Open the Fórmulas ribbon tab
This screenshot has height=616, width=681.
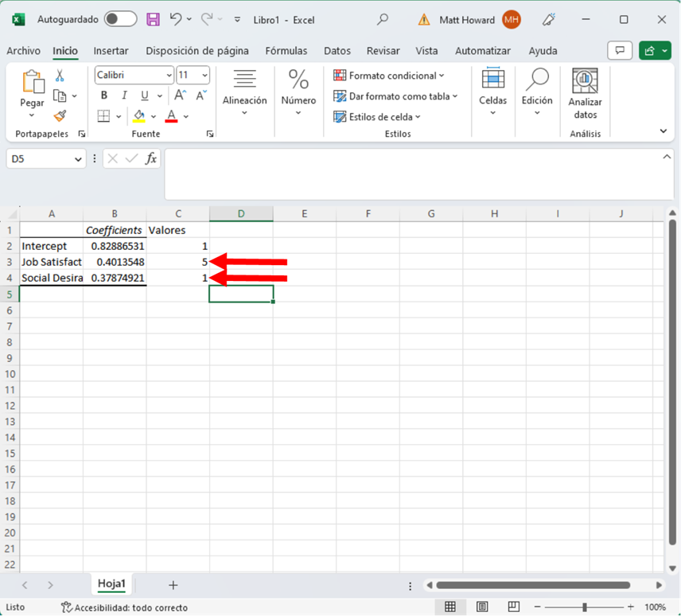pos(286,51)
